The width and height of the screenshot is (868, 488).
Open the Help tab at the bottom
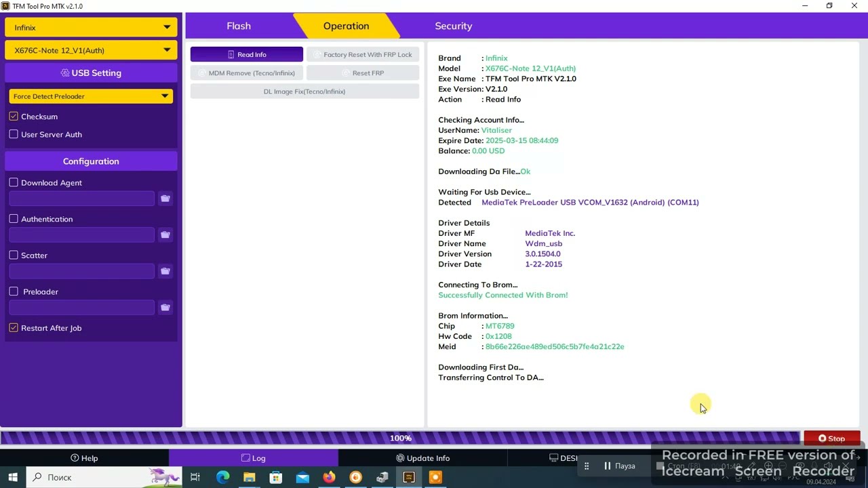pyautogui.click(x=84, y=458)
